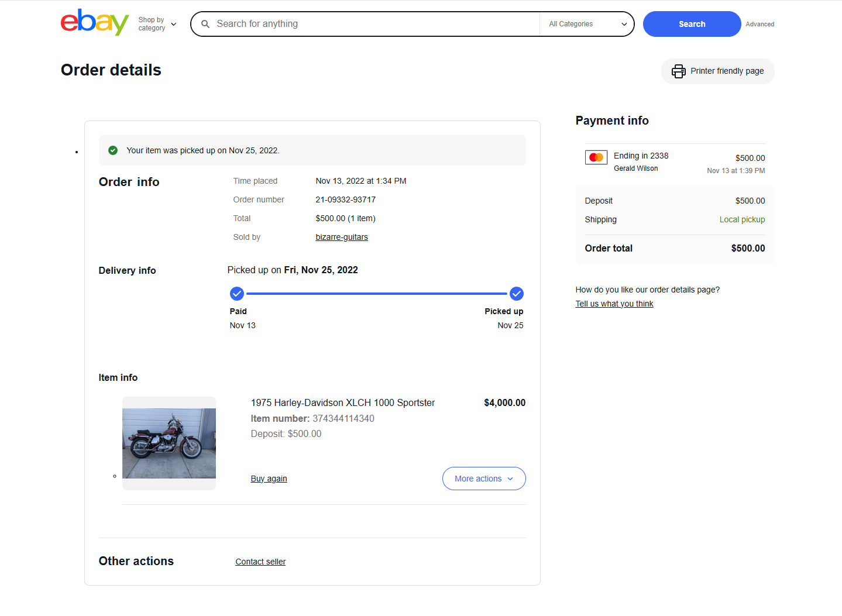Click the printer icon
Screen dimensions: 842x616
[x=678, y=71]
